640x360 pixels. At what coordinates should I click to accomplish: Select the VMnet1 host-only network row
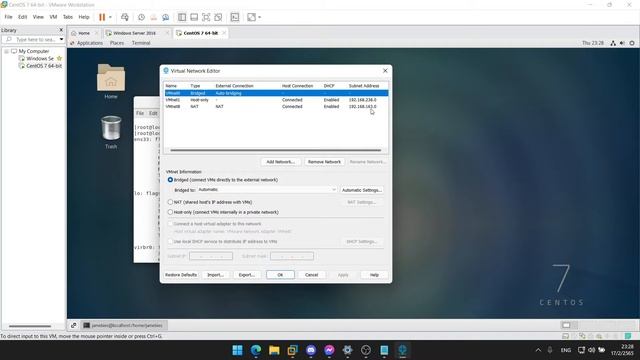pos(276,100)
